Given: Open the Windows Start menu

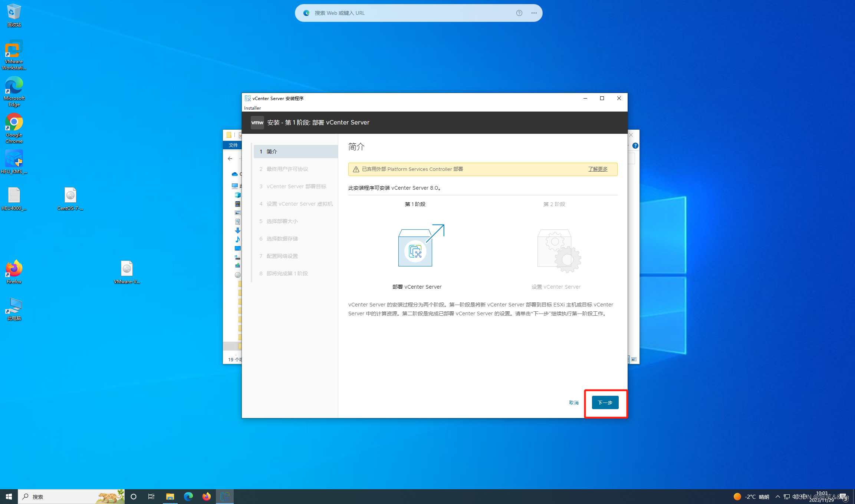Looking at the screenshot, I should point(9,497).
